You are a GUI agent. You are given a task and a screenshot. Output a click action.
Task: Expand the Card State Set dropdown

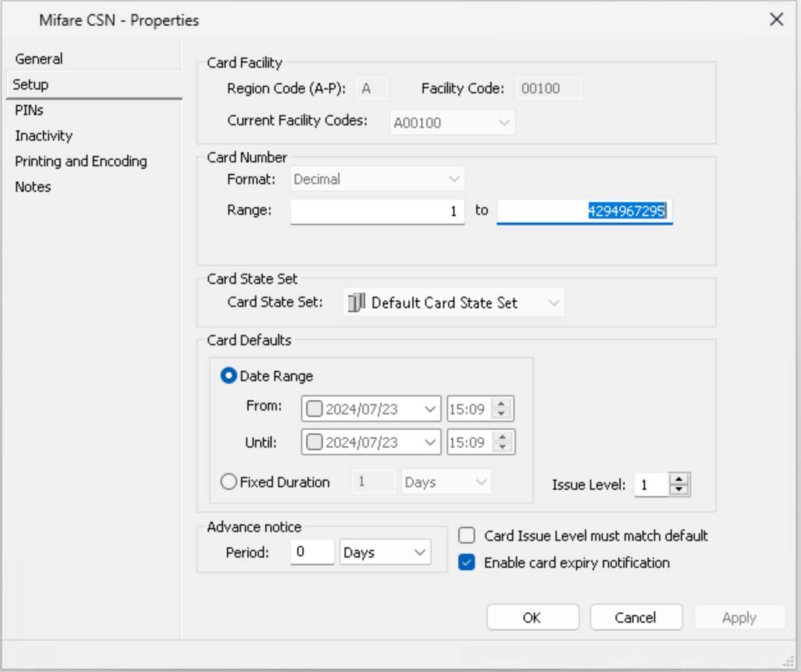[x=554, y=303]
